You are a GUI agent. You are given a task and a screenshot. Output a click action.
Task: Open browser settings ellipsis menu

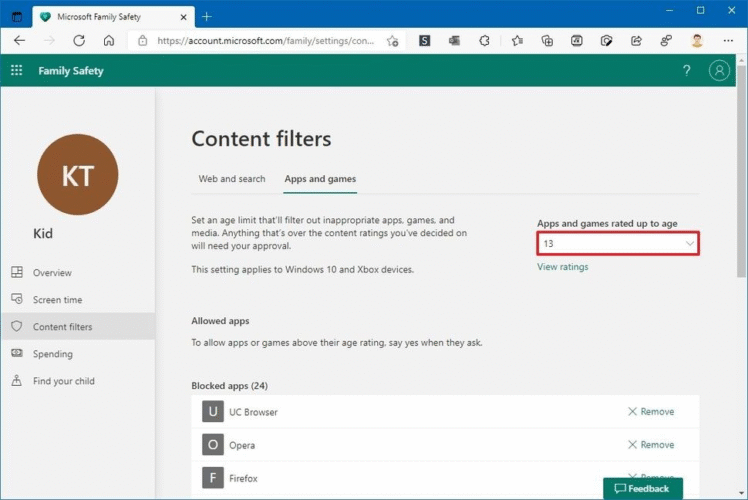(728, 41)
